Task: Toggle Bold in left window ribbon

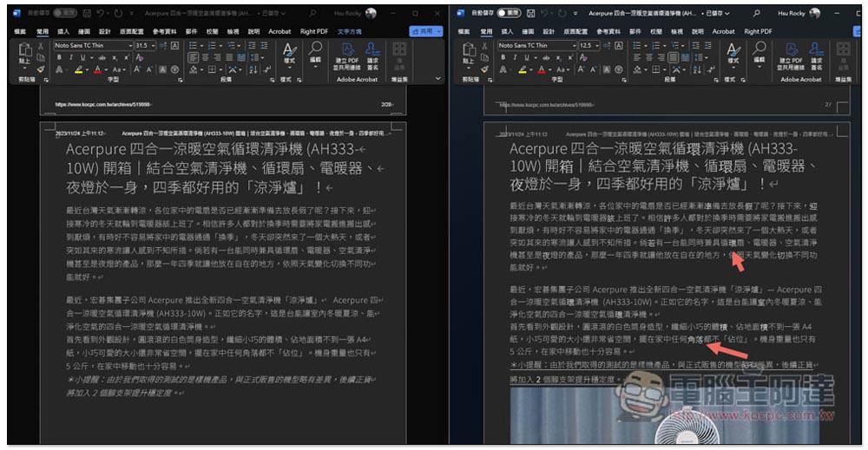Action: coord(59,57)
